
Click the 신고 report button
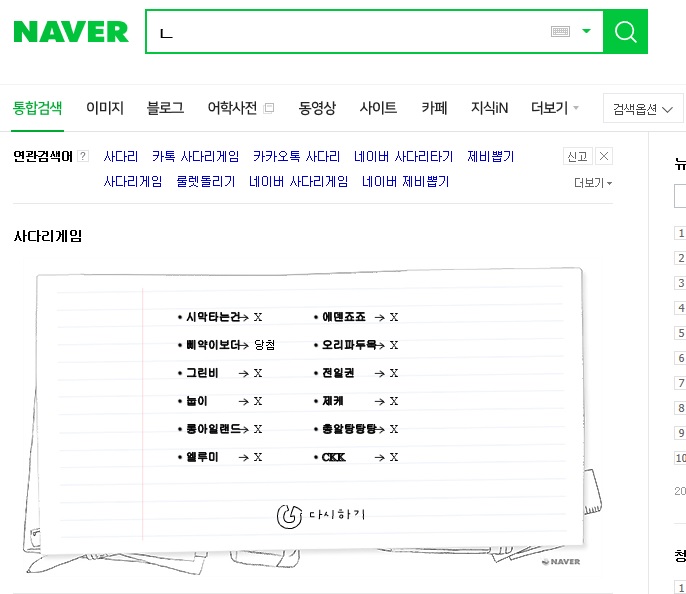point(578,156)
